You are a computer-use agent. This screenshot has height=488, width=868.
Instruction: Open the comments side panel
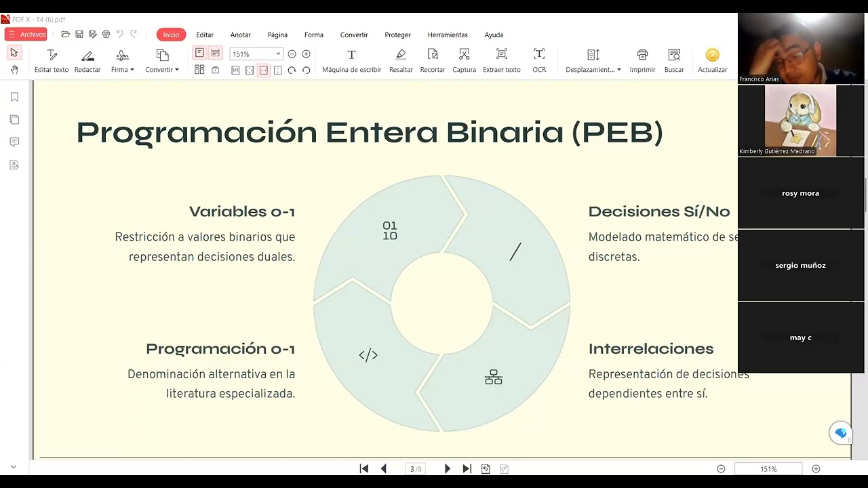click(14, 142)
